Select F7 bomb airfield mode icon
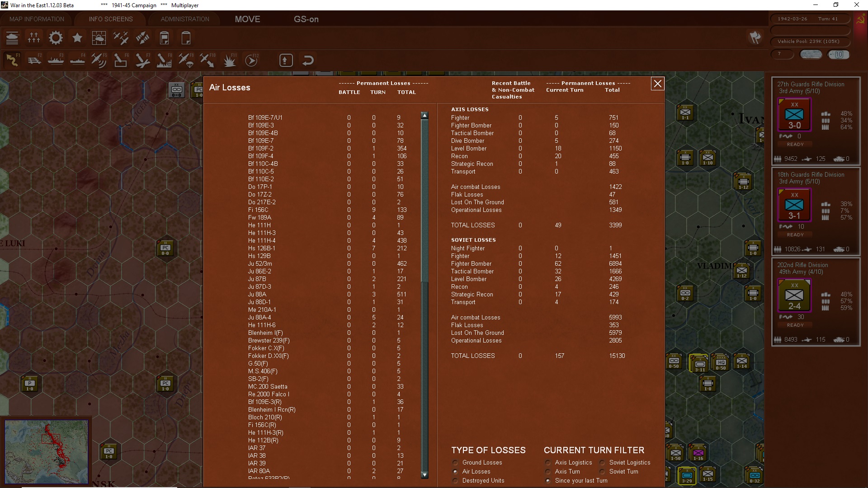 tap(142, 60)
